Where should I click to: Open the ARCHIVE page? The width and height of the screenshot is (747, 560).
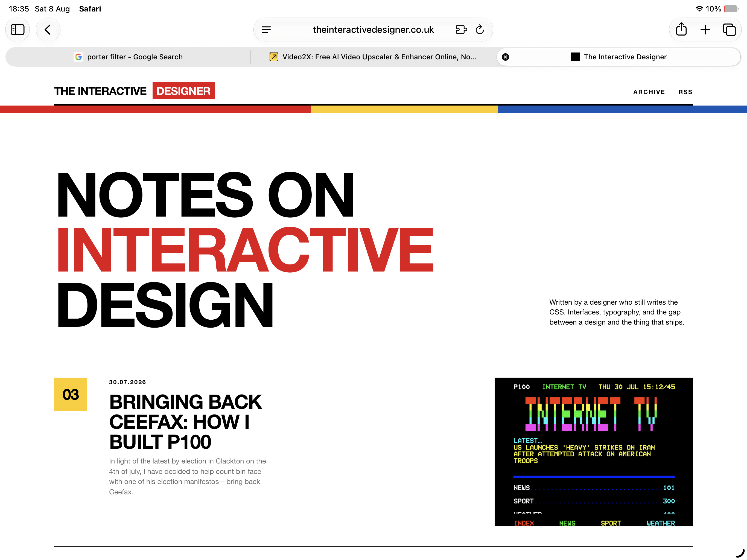click(649, 92)
